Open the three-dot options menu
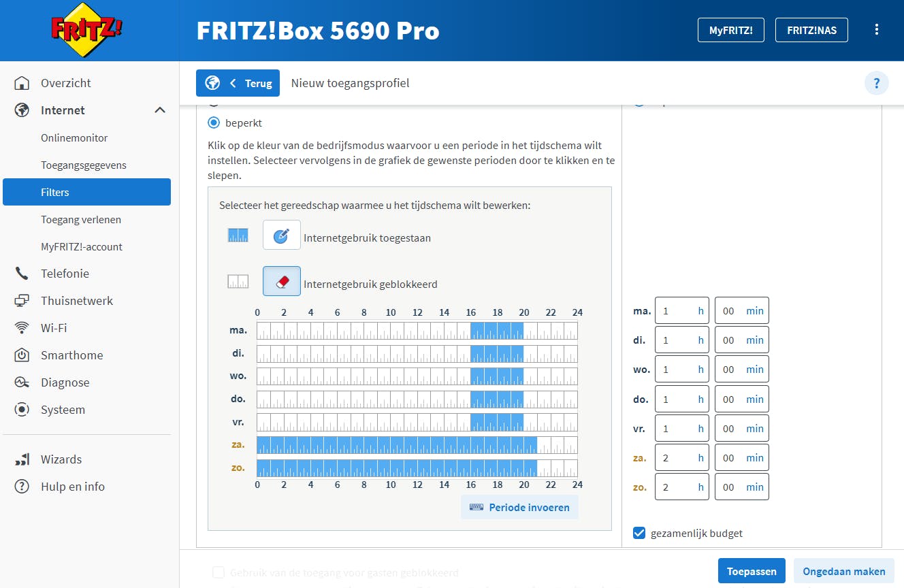 pyautogui.click(x=877, y=30)
